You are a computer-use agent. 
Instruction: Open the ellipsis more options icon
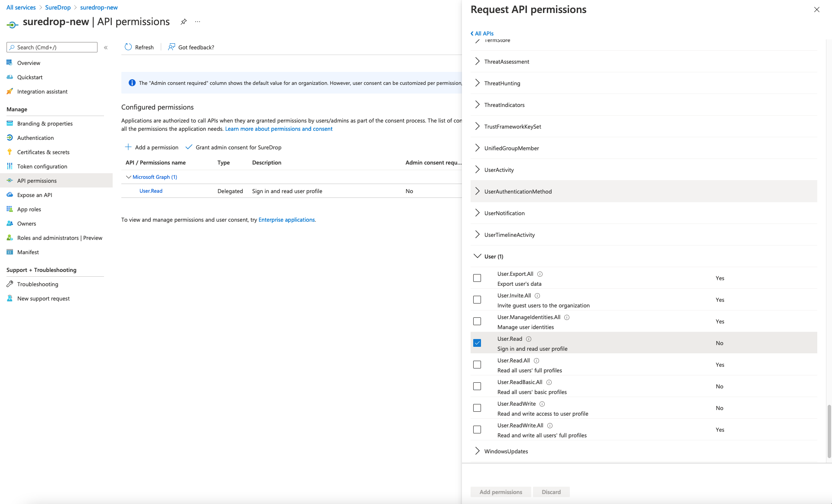click(x=198, y=22)
